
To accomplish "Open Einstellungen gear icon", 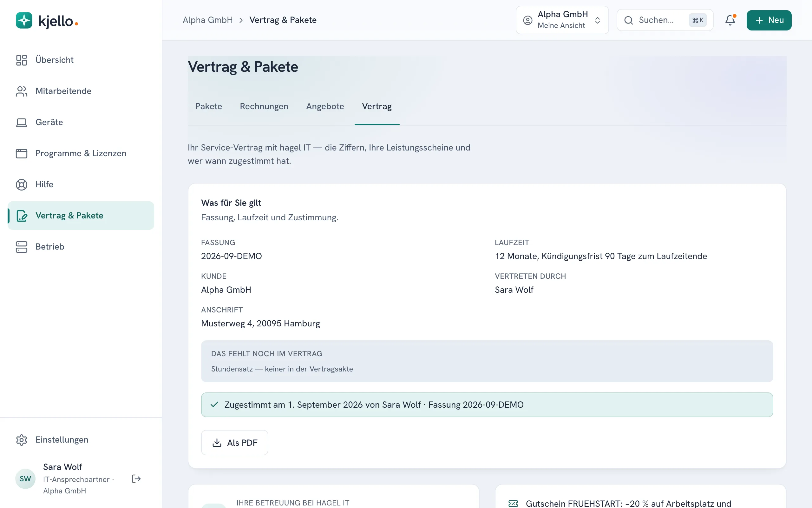I will point(22,440).
